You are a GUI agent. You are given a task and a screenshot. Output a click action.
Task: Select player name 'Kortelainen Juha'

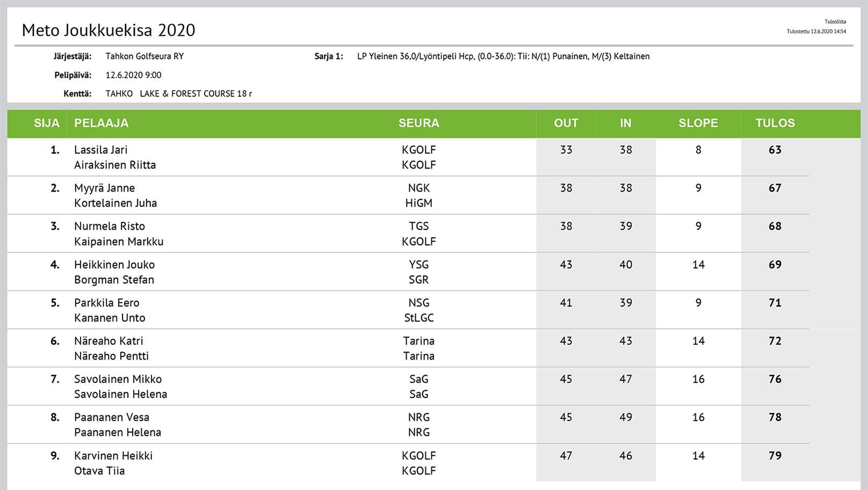pos(115,203)
